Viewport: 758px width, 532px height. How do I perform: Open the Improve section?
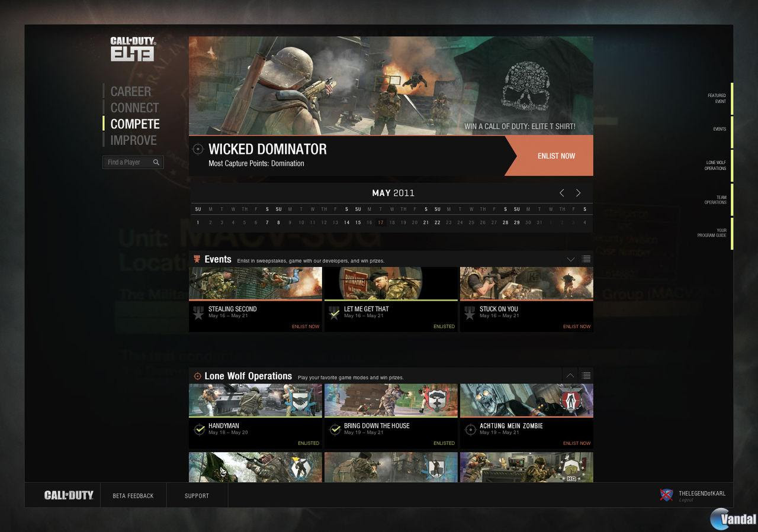(133, 140)
